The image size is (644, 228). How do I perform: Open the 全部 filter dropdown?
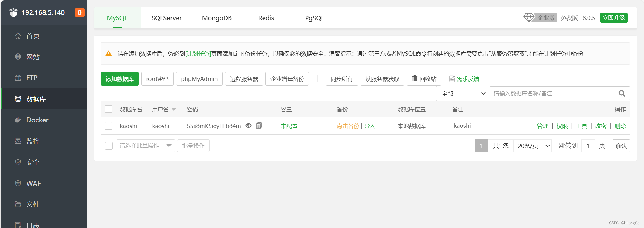(x=462, y=93)
